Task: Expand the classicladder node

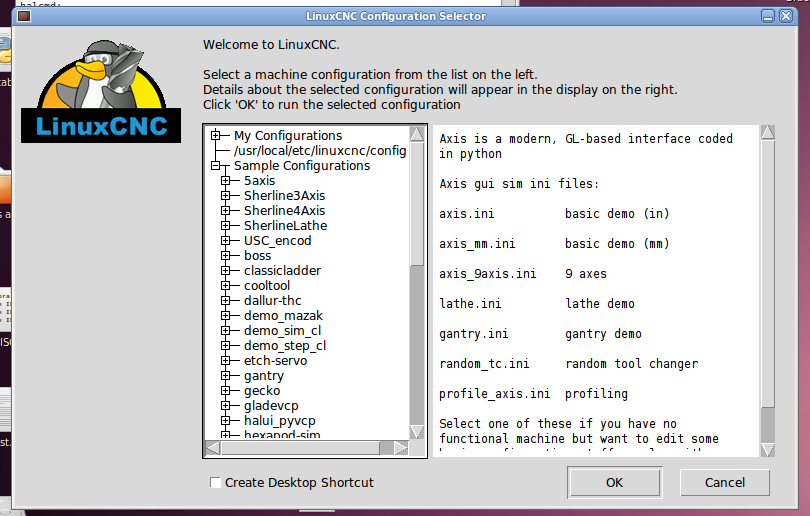Action: point(225,271)
